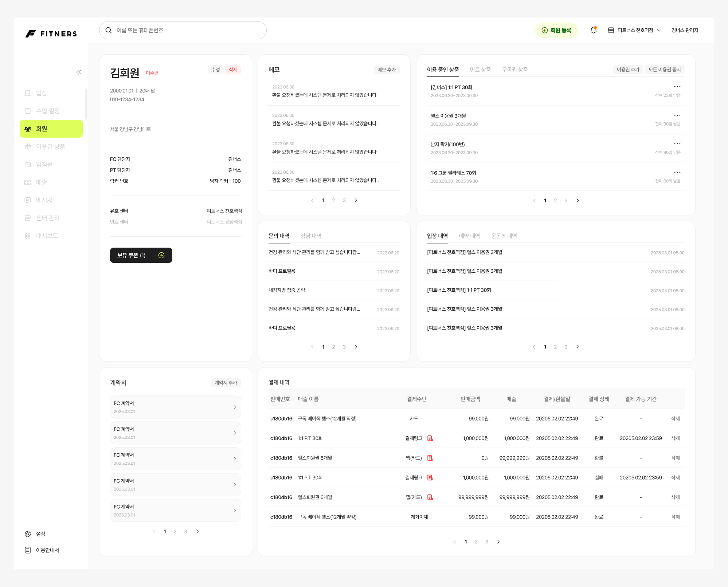
Task: Open the 이용안내서 guide document
Action: pyautogui.click(x=42, y=550)
